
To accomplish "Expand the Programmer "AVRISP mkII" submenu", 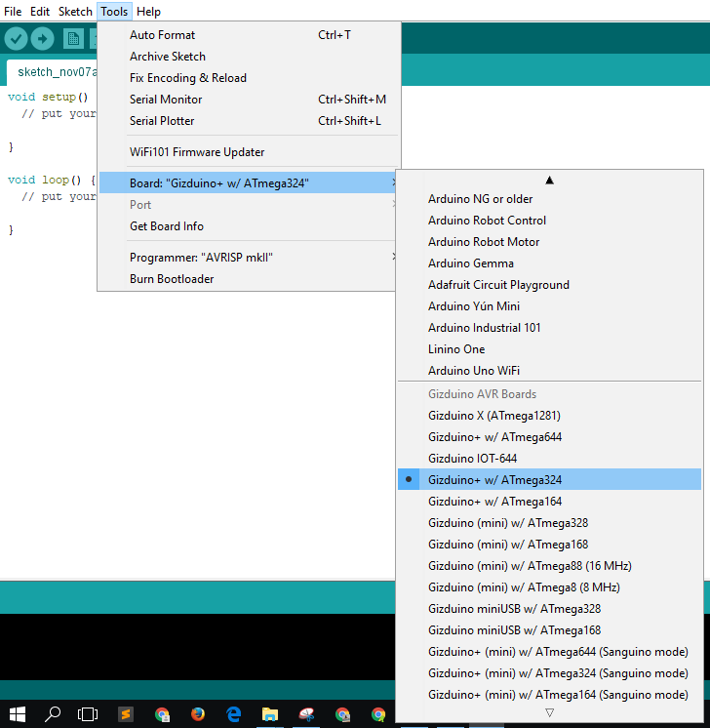I will [x=249, y=258].
